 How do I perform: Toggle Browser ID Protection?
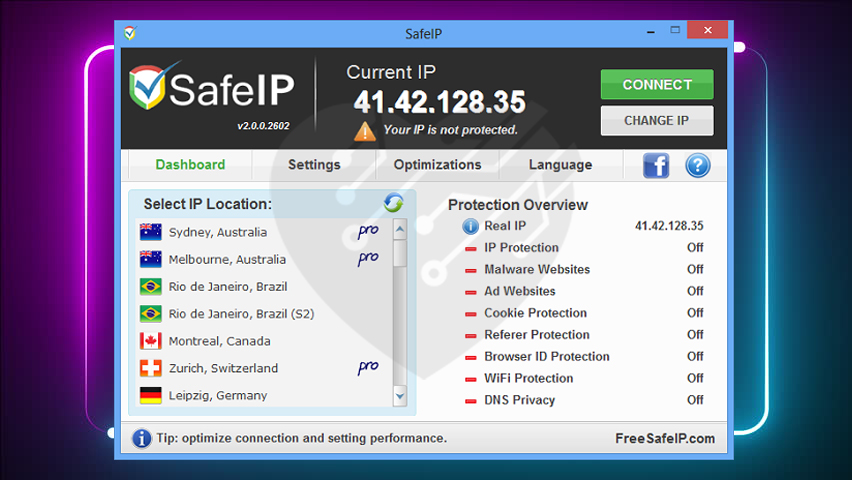(x=584, y=356)
